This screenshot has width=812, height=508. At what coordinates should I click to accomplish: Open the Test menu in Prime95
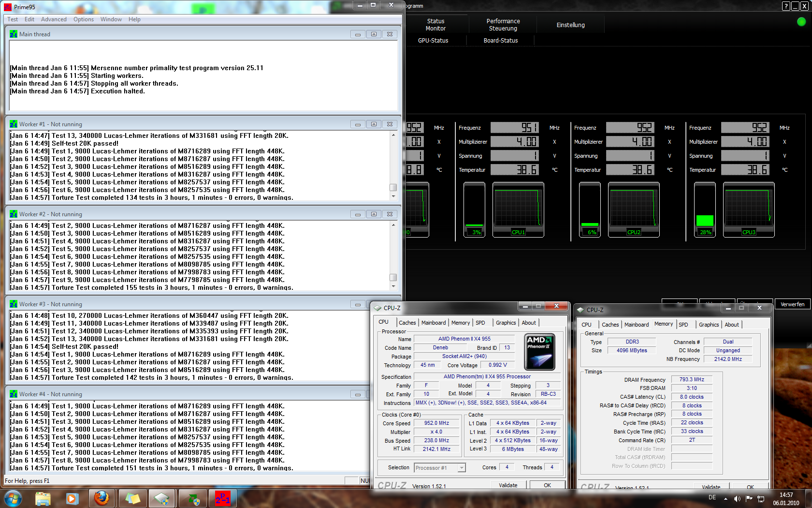pyautogui.click(x=13, y=19)
